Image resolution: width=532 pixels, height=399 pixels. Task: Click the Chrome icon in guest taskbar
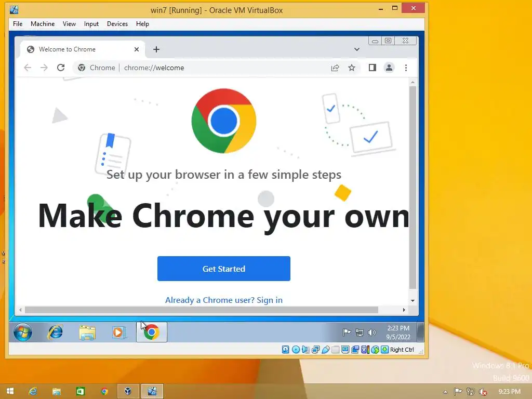coord(152,332)
